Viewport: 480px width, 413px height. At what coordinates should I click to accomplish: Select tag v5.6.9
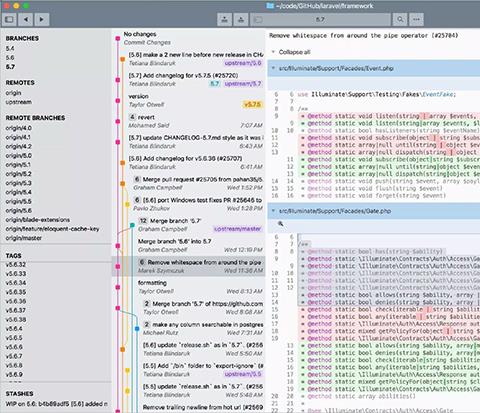click(x=14, y=374)
